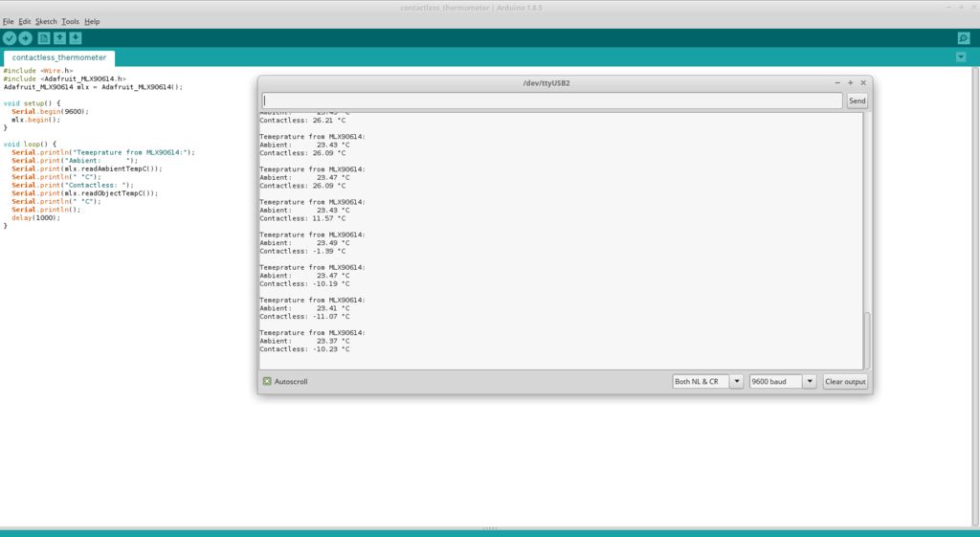This screenshot has height=537, width=980.
Task: Click the output line Contactless: -11.07 *C
Action: pos(304,316)
